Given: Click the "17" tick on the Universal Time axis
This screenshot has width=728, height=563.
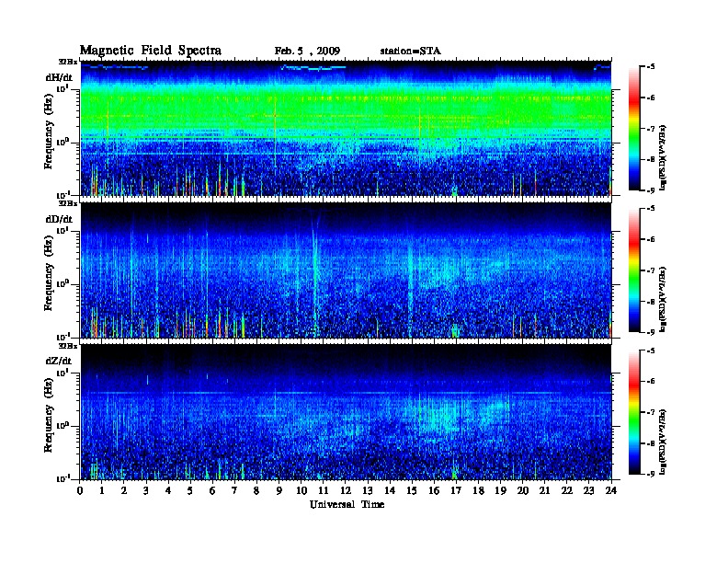Looking at the screenshot, I should click(456, 491).
